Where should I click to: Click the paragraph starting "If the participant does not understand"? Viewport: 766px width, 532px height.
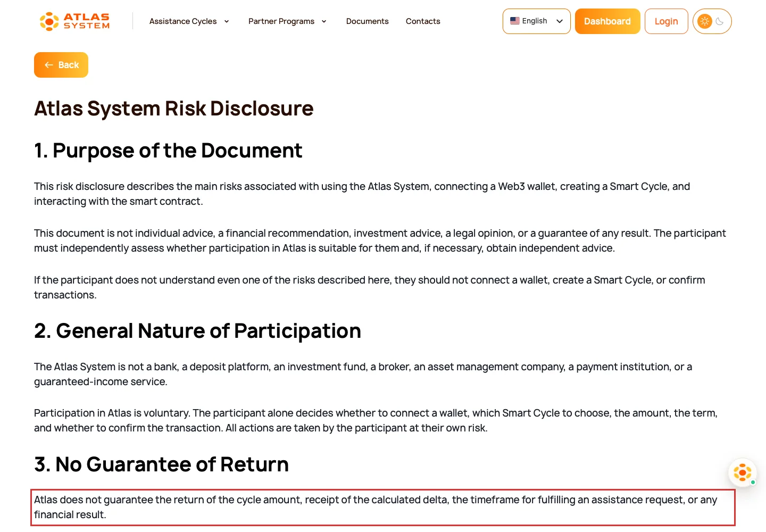coord(370,287)
